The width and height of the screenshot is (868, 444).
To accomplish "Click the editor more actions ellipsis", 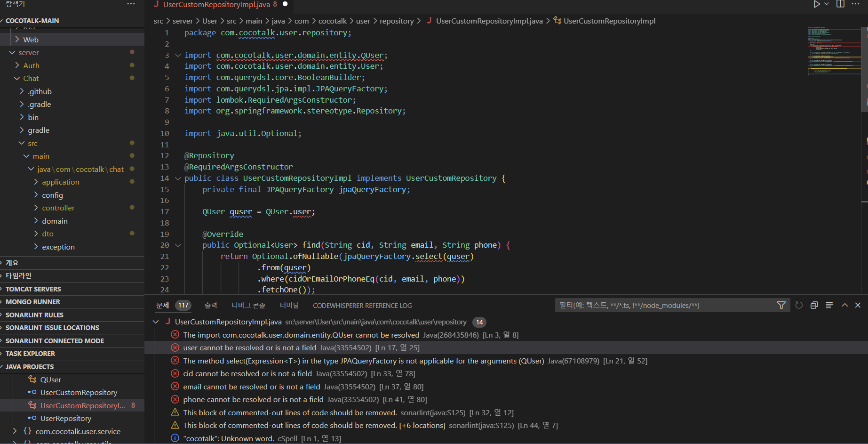I will (x=856, y=4).
